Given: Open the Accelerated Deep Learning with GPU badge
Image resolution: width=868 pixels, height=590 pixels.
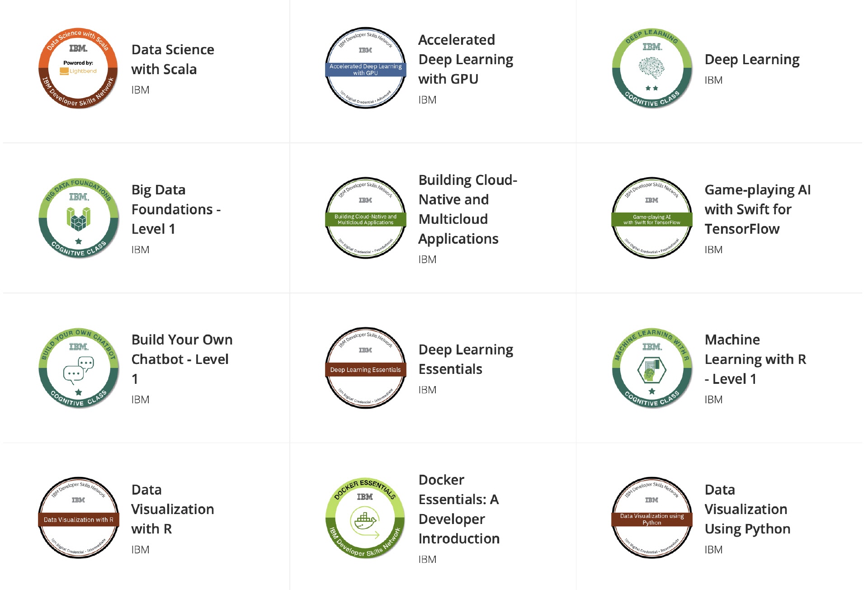Looking at the screenshot, I should click(x=366, y=68).
